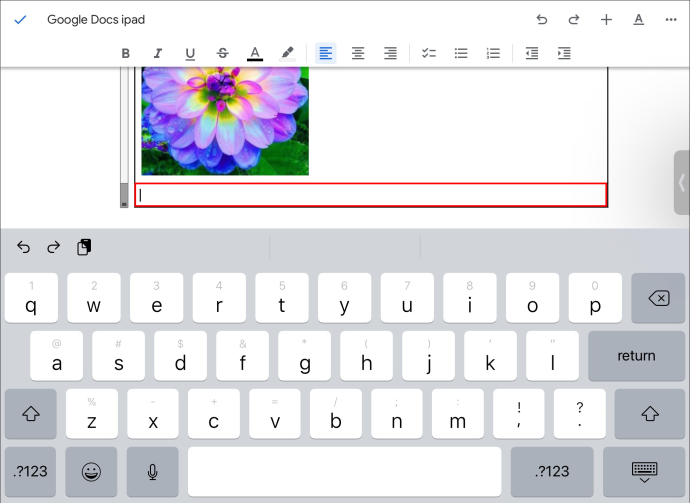Click the document scrollbar thumb
Viewport: 690px width, 503px height.
[x=124, y=195]
